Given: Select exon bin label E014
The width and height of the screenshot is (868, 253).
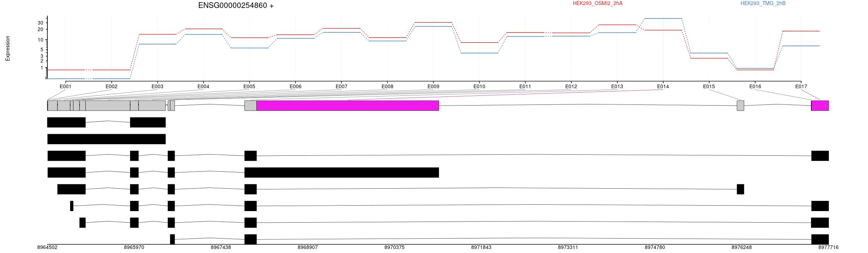Looking at the screenshot, I should (663, 86).
